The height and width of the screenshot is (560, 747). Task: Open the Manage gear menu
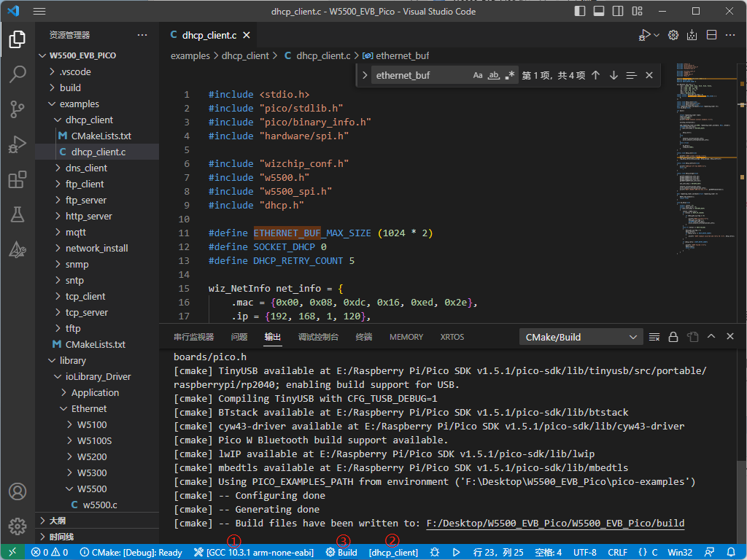coord(18,526)
